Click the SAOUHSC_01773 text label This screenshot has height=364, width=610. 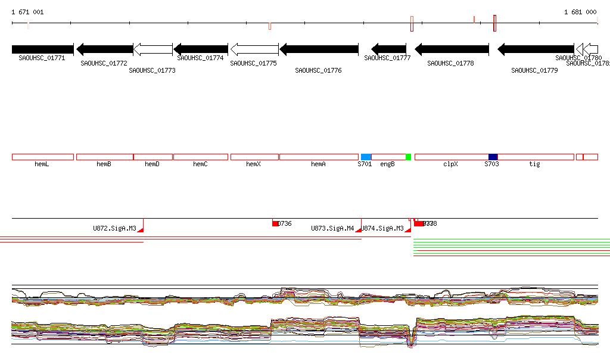pyautogui.click(x=152, y=70)
